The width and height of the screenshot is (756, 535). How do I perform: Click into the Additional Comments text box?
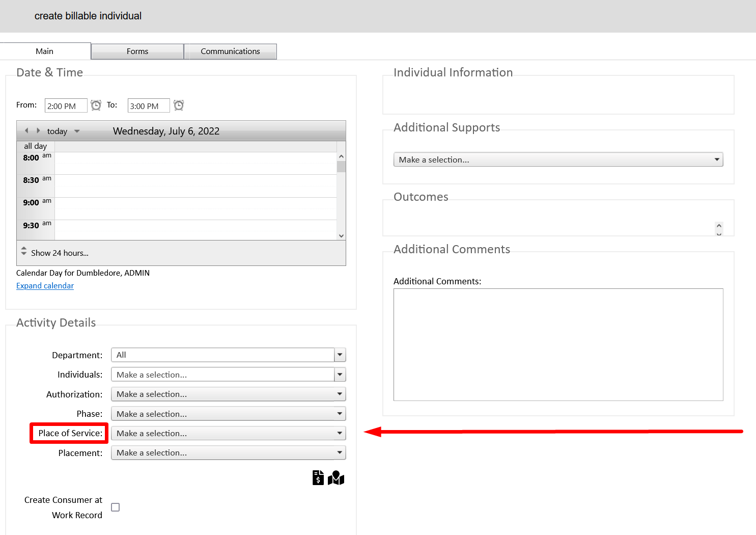(x=558, y=344)
